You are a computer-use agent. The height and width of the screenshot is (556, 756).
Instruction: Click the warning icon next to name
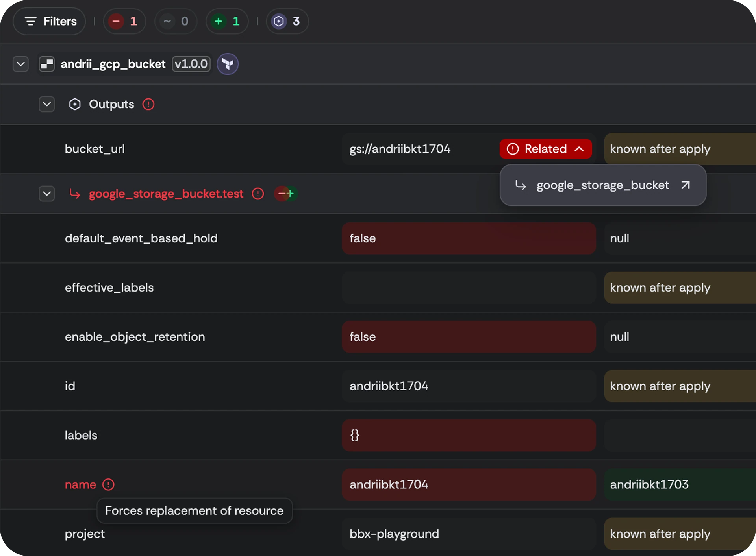pos(108,484)
